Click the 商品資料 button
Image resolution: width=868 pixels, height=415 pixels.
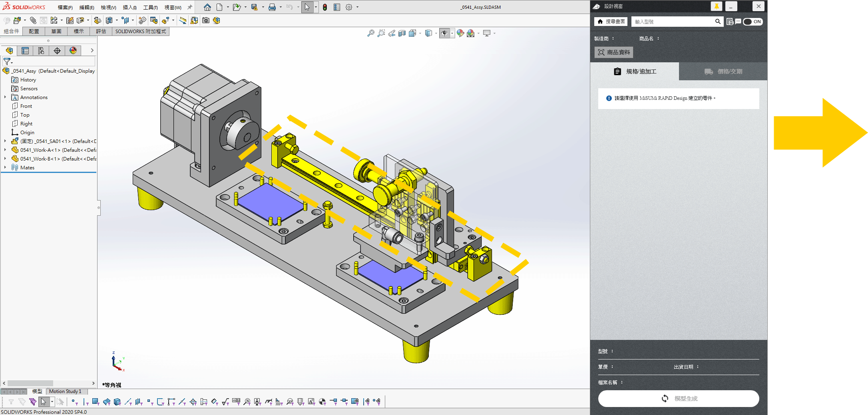[614, 52]
